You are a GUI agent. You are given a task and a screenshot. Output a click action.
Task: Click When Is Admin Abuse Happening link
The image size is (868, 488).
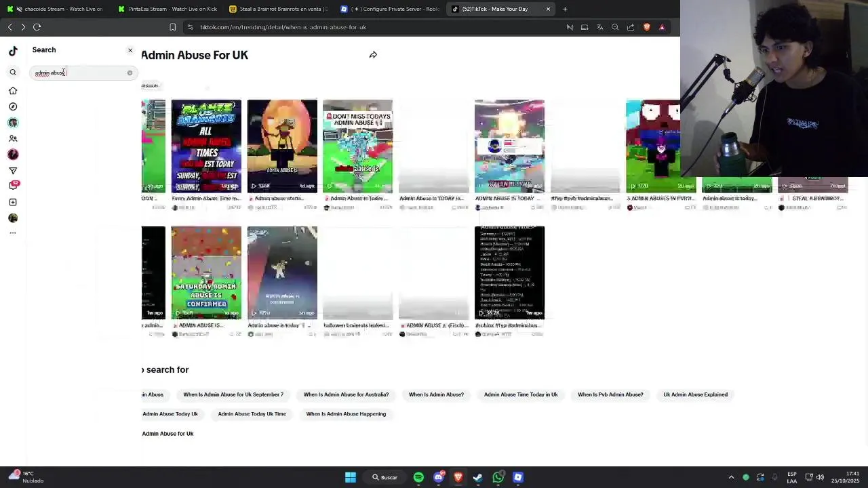pos(346,414)
